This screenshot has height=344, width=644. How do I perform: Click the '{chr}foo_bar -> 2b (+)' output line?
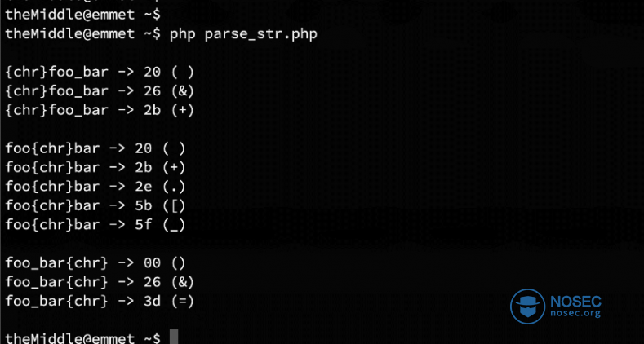coord(100,111)
